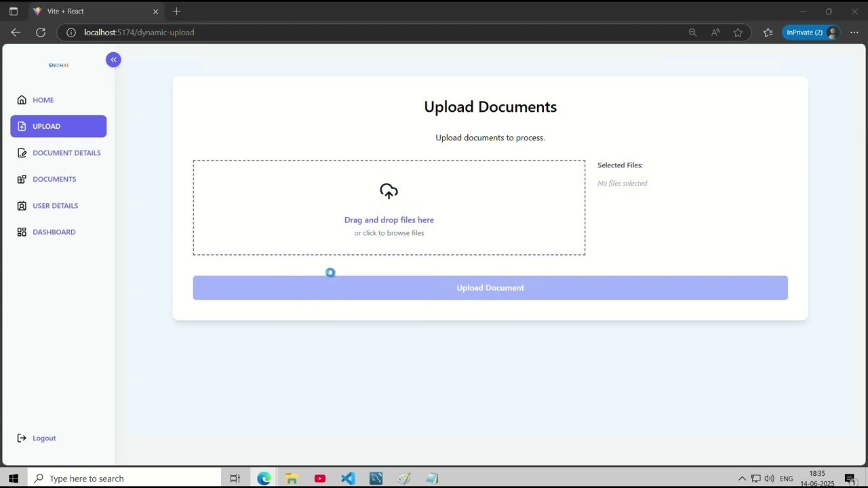Open Visual Studio Code from taskbar
Screen dimensions: 868x488
(348, 479)
